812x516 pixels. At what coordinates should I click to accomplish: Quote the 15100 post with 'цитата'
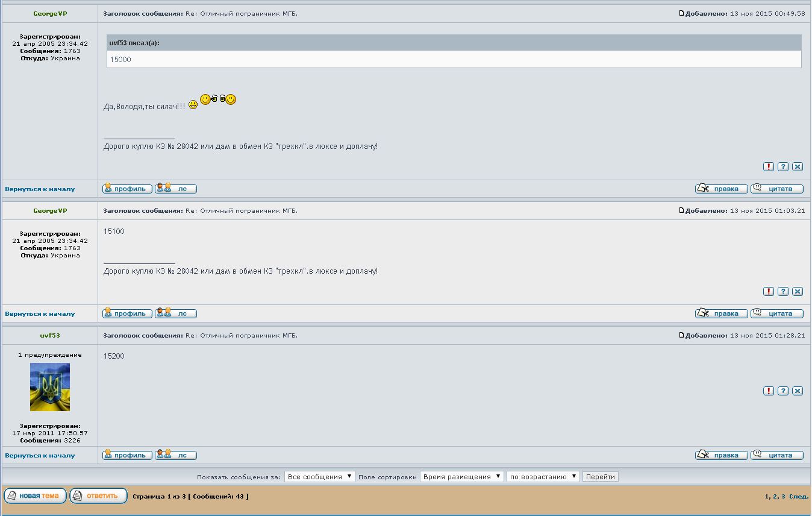tap(777, 313)
